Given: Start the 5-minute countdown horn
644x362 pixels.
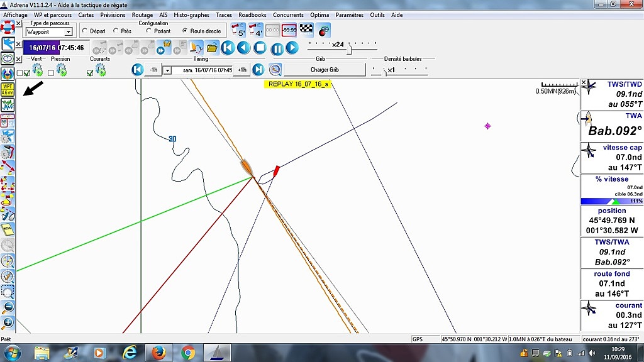Looking at the screenshot, I should 238,30.
